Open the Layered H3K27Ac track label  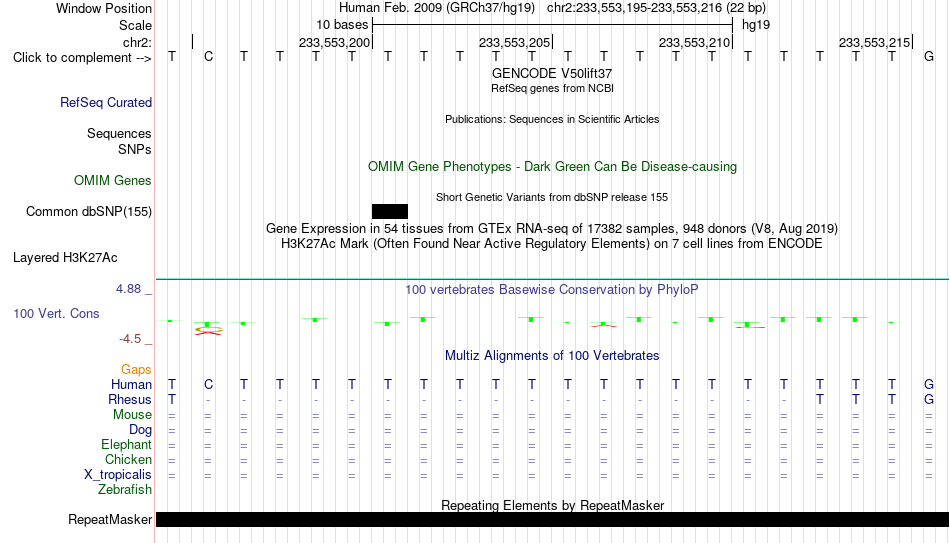pos(65,258)
